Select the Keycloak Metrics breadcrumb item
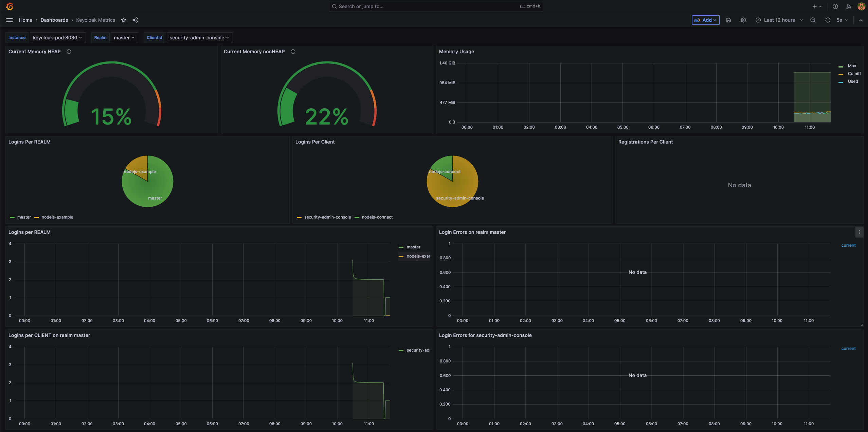The image size is (868, 432). 95,20
